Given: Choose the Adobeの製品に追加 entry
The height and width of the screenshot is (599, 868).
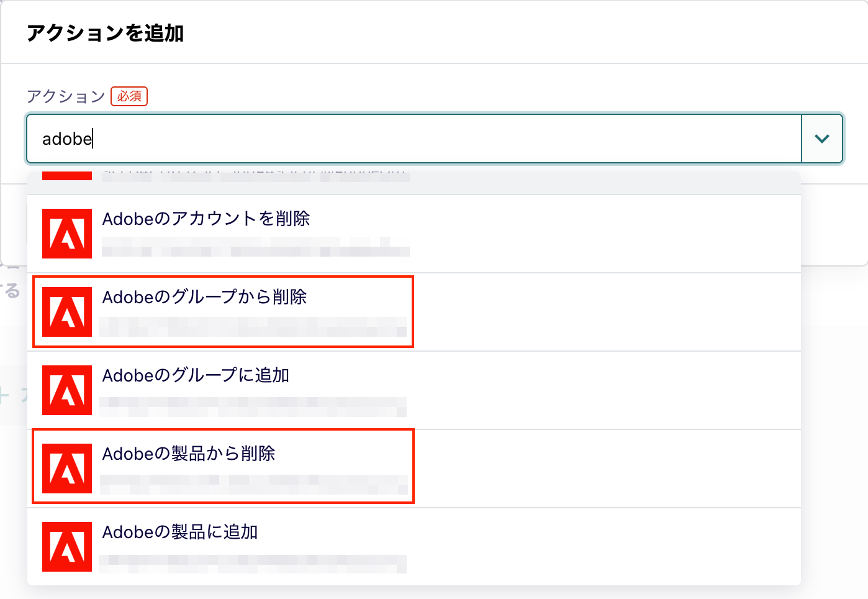Looking at the screenshot, I should [414, 547].
